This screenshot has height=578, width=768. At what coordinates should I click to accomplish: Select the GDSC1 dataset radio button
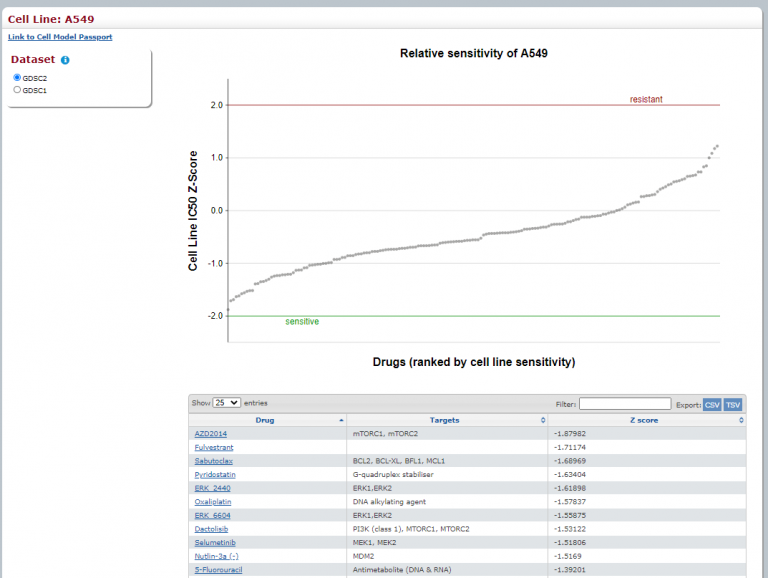coord(17,90)
